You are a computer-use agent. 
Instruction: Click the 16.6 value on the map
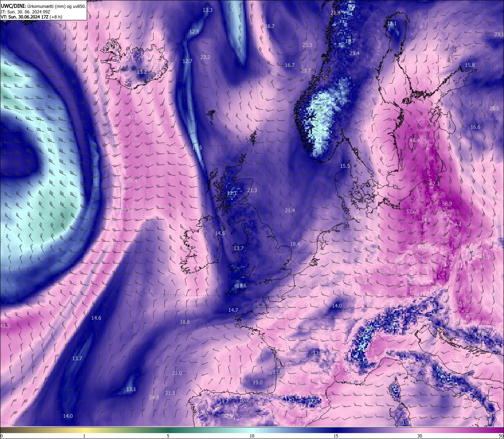click(x=475, y=127)
